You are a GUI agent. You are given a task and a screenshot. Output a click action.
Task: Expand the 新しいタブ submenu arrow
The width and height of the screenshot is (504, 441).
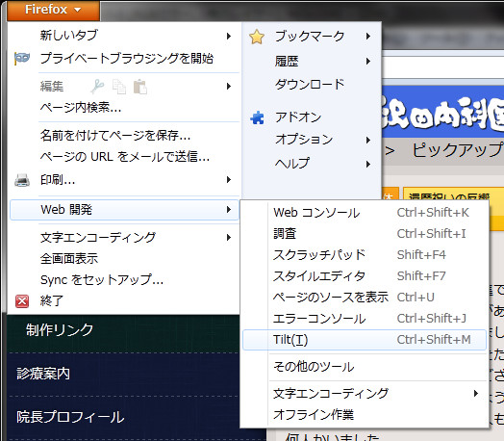coord(229,36)
